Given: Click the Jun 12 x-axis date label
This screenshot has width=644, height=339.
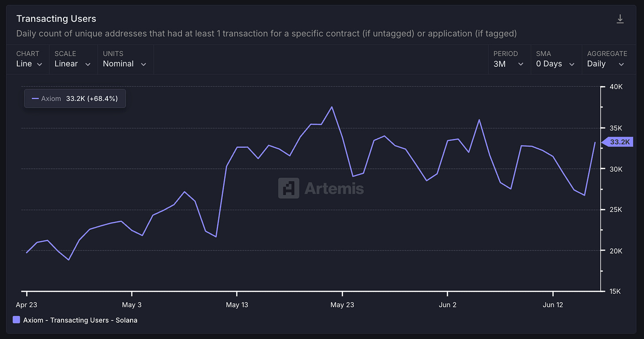Looking at the screenshot, I should (553, 305).
